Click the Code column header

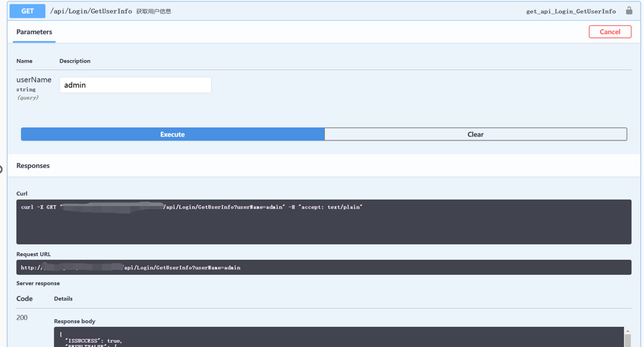point(24,298)
